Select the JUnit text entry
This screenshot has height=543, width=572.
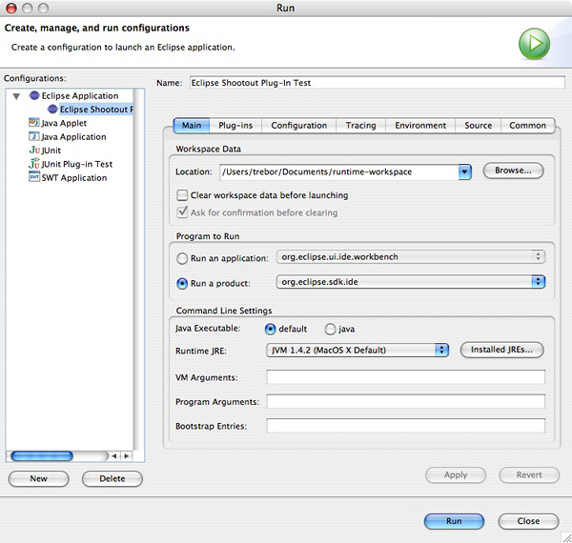pyautogui.click(x=51, y=150)
